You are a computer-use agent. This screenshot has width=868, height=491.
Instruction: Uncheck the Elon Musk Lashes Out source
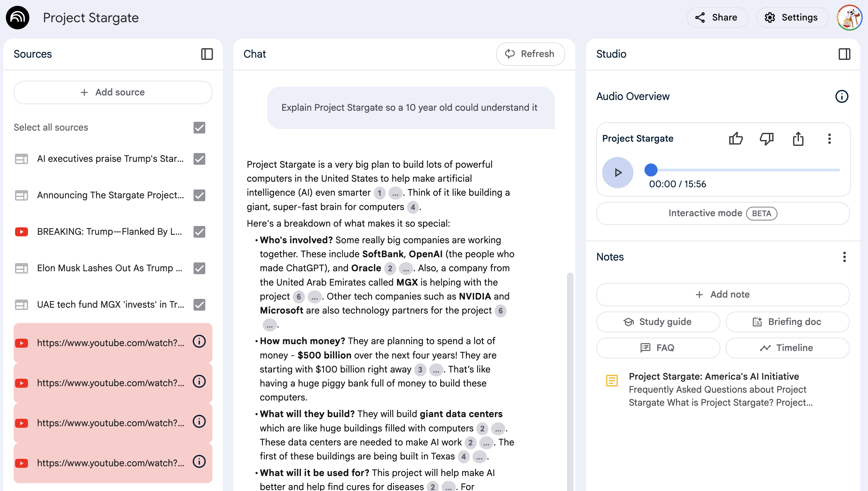199,268
